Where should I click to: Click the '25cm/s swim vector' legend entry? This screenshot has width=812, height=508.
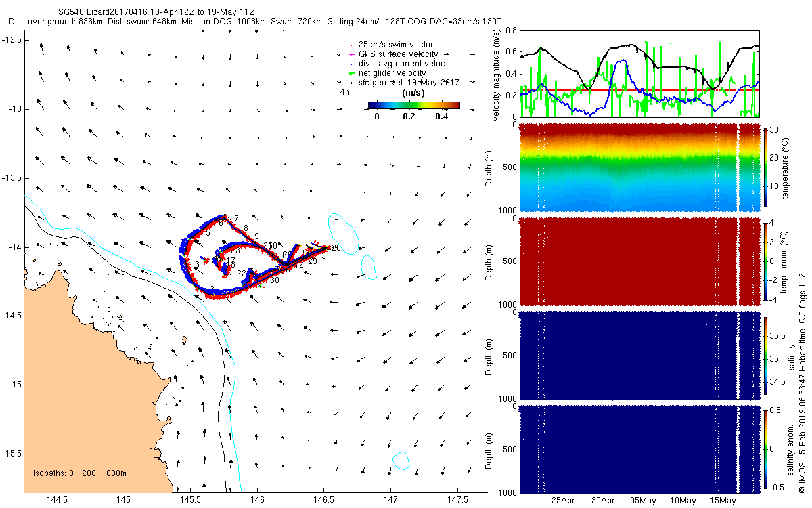[x=396, y=45]
